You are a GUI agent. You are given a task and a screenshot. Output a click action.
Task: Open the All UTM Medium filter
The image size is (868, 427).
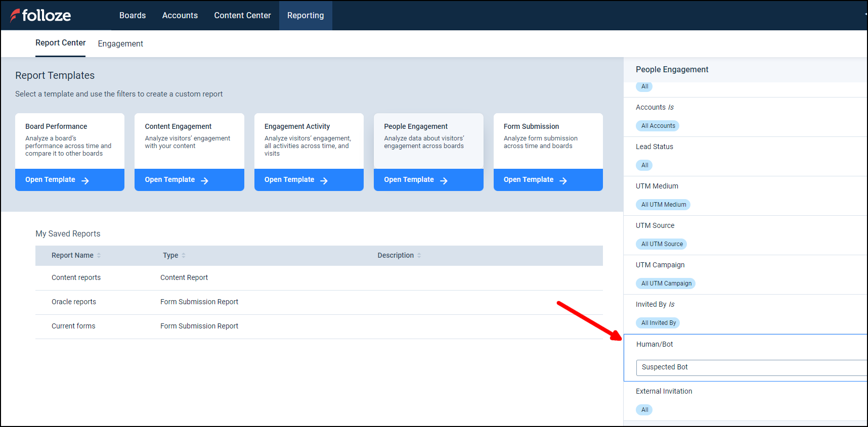pyautogui.click(x=663, y=205)
